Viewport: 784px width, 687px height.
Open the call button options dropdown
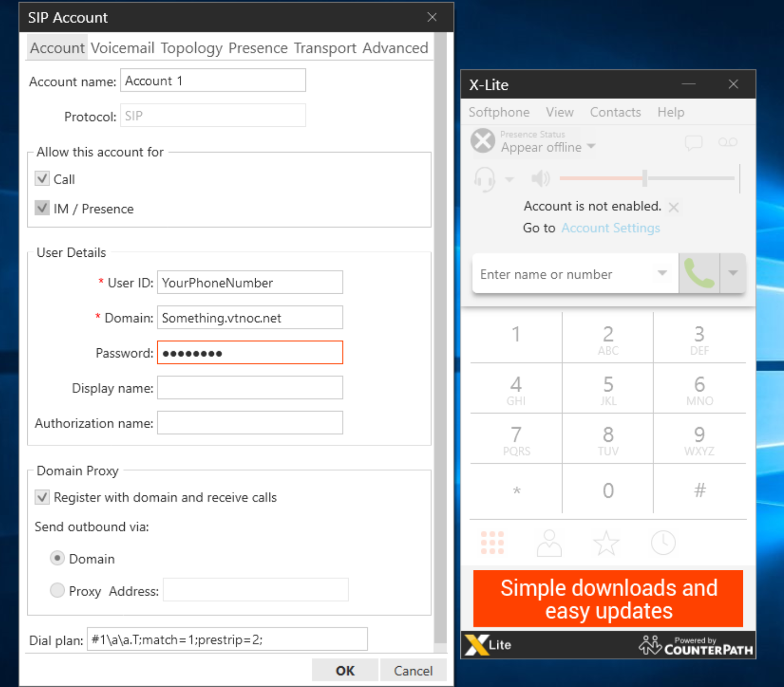(x=733, y=273)
